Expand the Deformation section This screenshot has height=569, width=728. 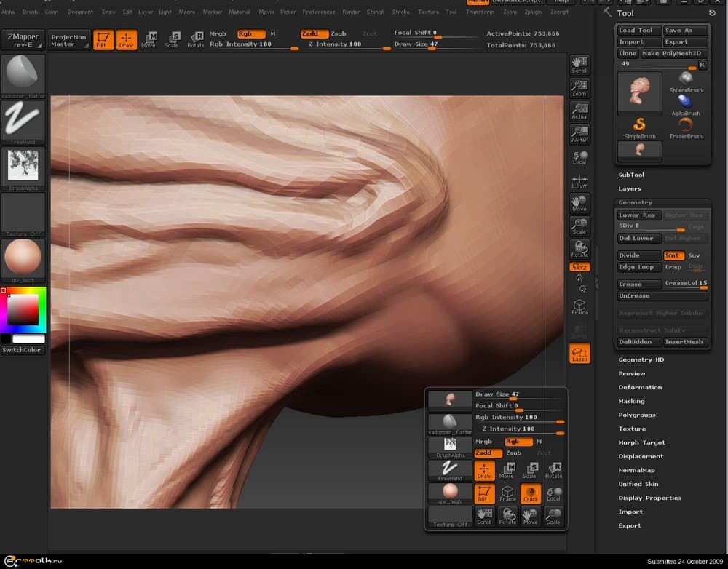(640, 387)
